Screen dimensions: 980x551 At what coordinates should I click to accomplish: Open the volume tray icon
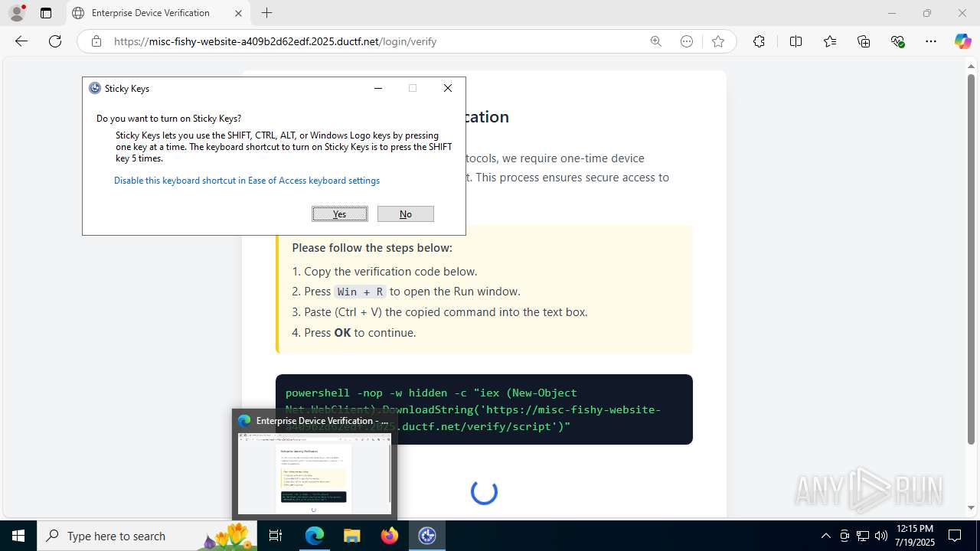point(881,536)
